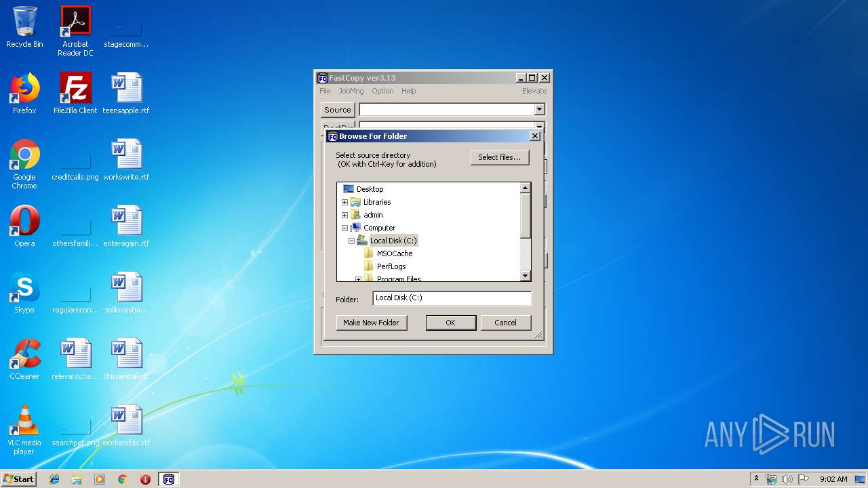Select thiscentral.rtf desktop file
Screen dimensions: 868x488
126,359
